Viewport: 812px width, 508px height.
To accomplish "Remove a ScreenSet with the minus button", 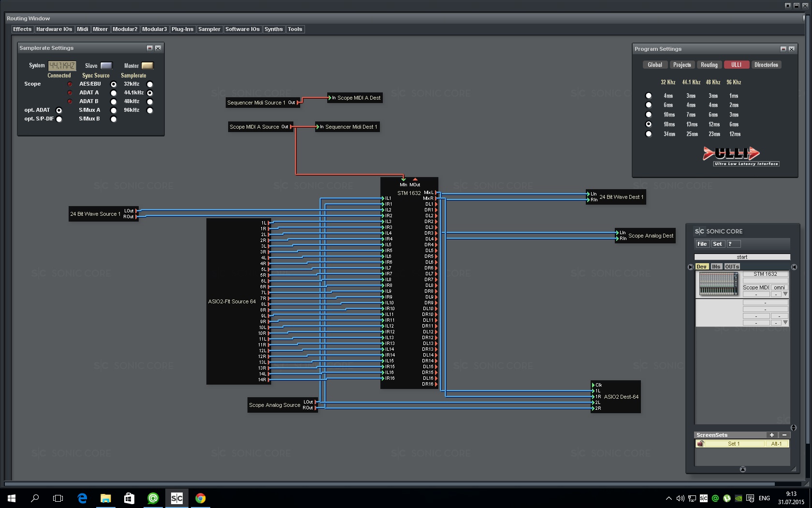I will (784, 435).
